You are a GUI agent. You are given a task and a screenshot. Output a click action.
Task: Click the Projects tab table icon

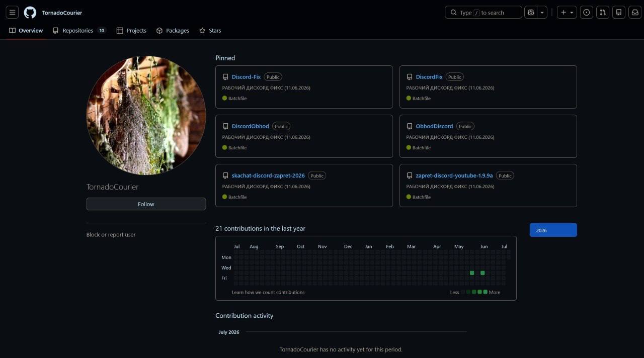(120, 31)
